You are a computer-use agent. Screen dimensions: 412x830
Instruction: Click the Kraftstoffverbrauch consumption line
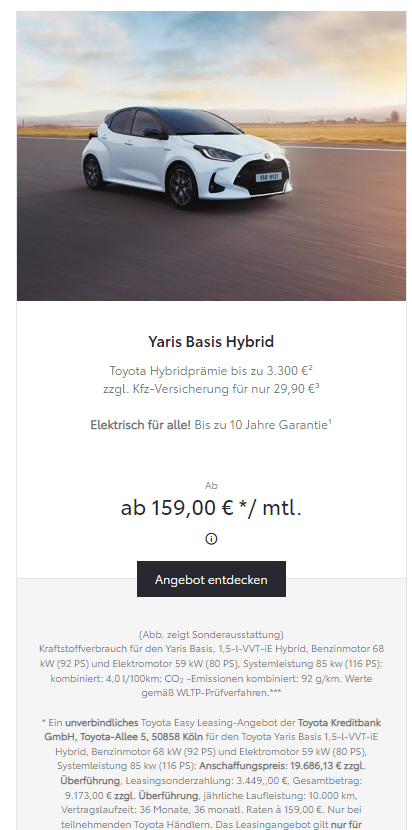point(211,649)
